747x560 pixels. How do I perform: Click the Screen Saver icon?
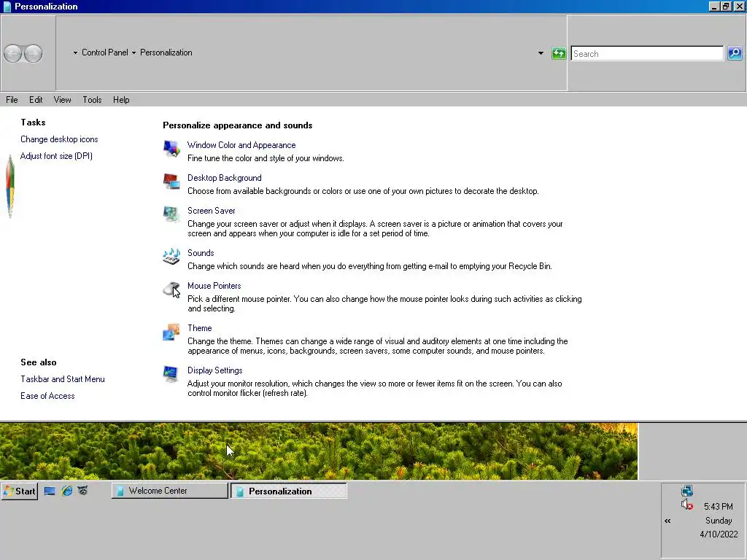[x=171, y=214]
